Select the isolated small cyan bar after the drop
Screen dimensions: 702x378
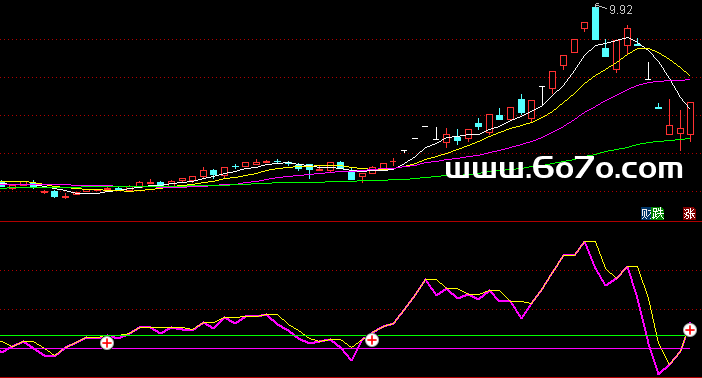pyautogui.click(x=659, y=107)
